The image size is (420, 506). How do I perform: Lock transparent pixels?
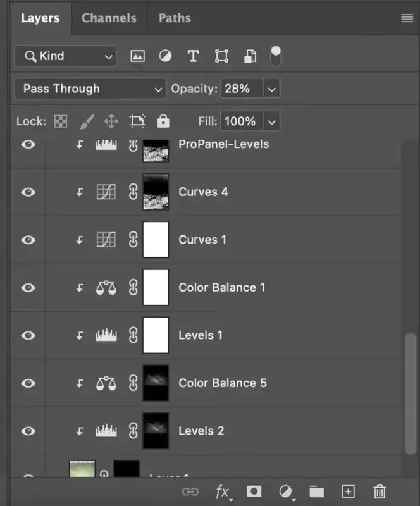coord(60,121)
